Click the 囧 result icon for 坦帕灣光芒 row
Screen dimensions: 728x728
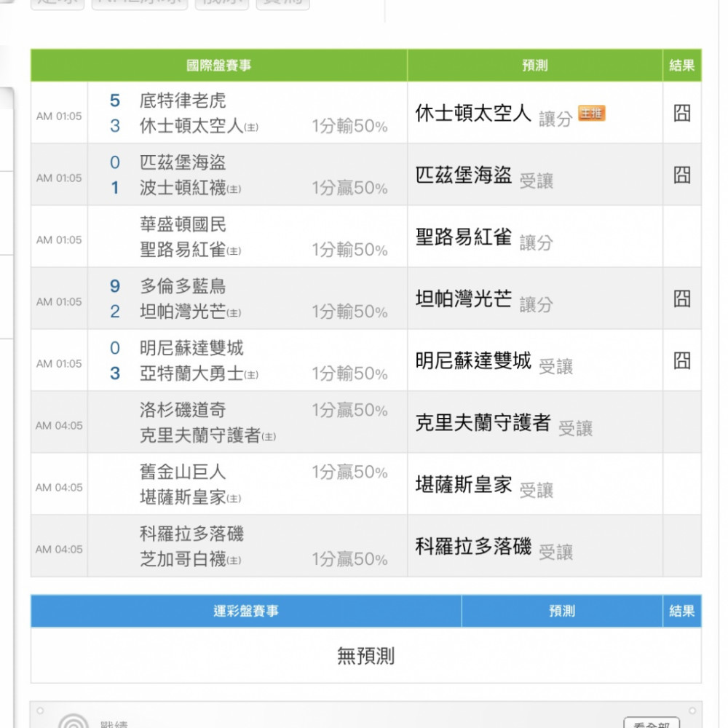(681, 298)
